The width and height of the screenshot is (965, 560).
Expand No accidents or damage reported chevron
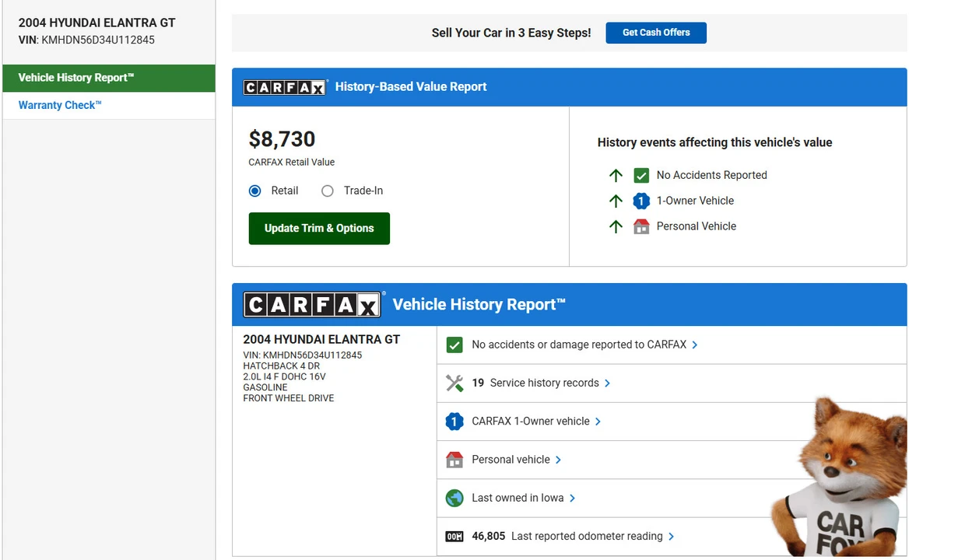695,345
